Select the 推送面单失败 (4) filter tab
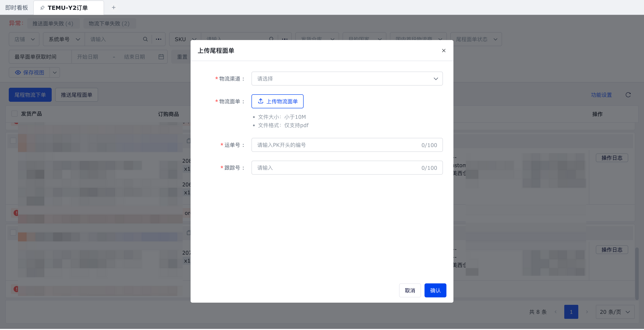This screenshot has height=330, width=644. [53, 23]
